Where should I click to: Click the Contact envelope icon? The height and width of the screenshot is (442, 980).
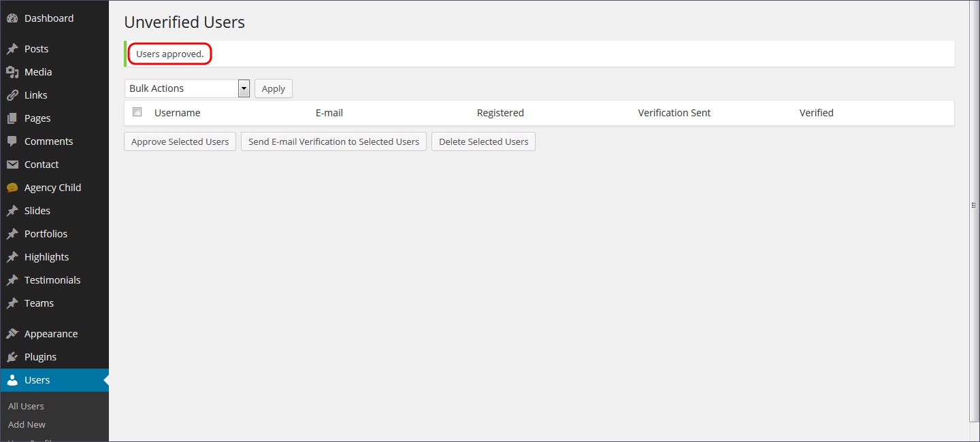pyautogui.click(x=12, y=165)
